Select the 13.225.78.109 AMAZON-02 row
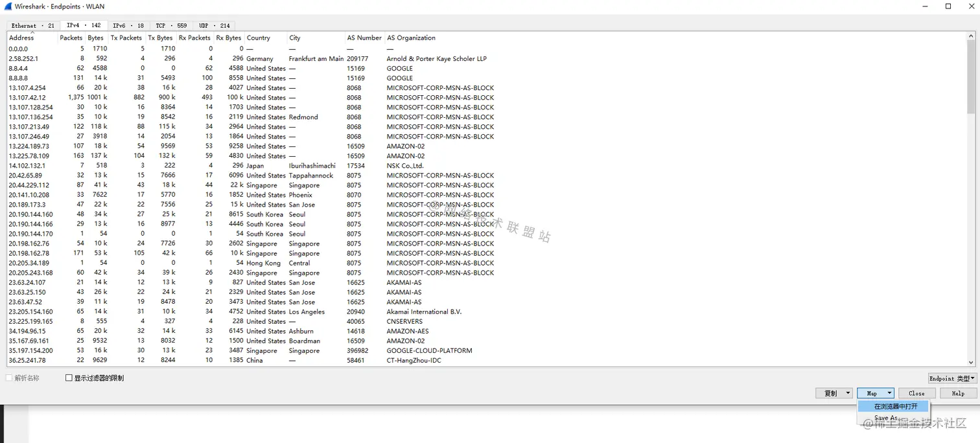The height and width of the screenshot is (443, 980). (x=486, y=155)
